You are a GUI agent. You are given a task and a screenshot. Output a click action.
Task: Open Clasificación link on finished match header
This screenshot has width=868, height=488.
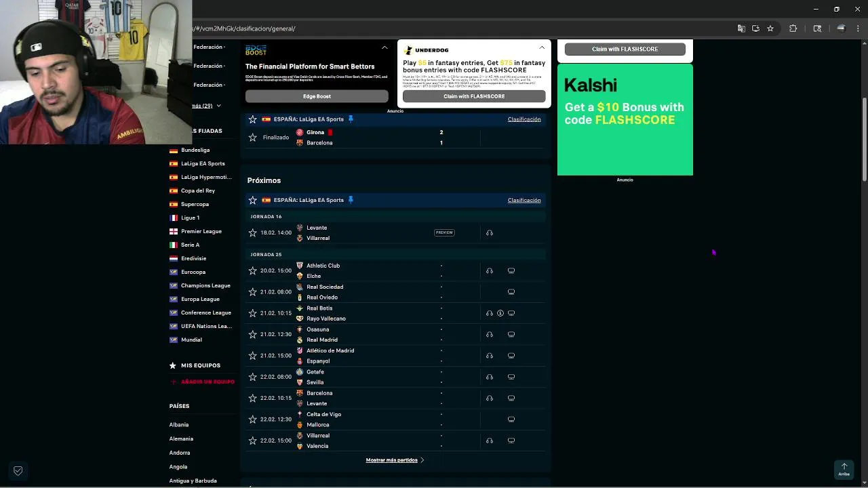[524, 119]
